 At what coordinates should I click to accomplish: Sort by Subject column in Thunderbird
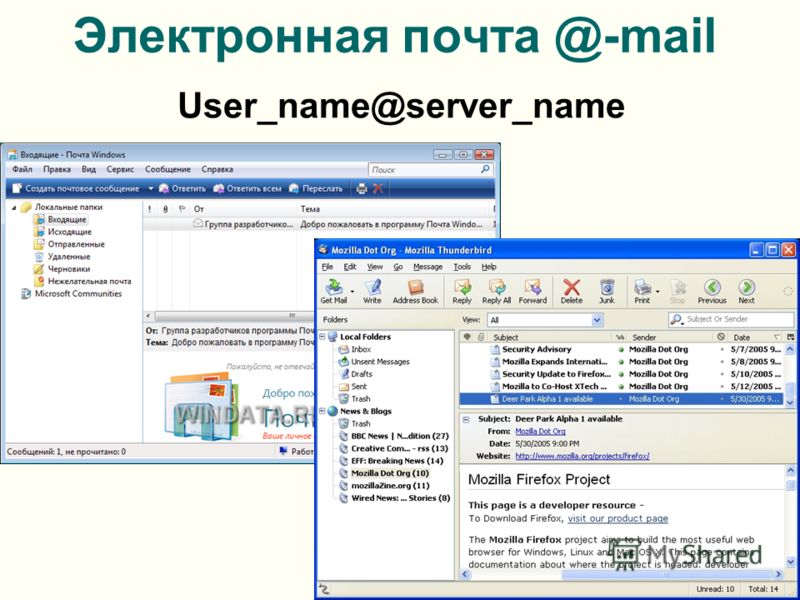pos(550,337)
